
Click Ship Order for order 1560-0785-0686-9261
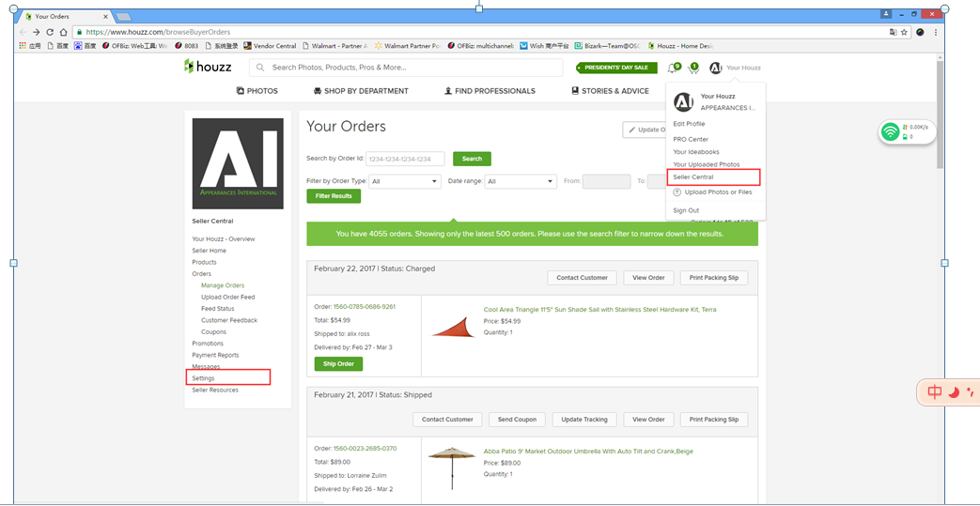(338, 363)
